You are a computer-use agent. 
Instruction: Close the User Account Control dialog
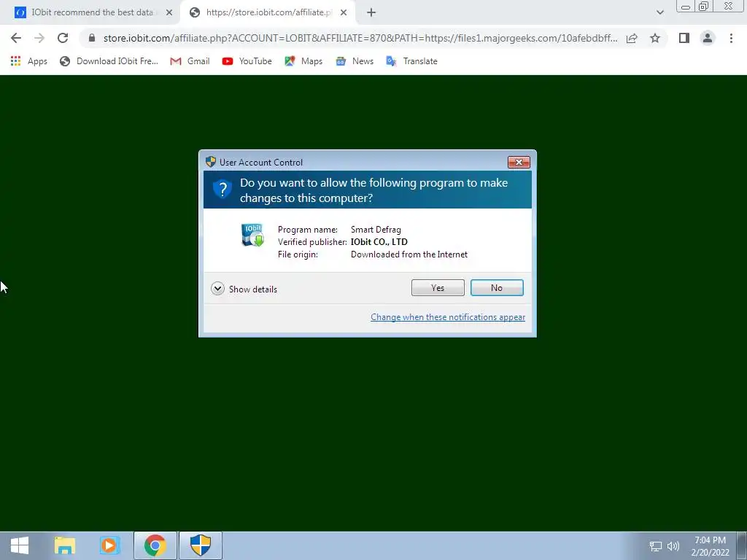519,163
